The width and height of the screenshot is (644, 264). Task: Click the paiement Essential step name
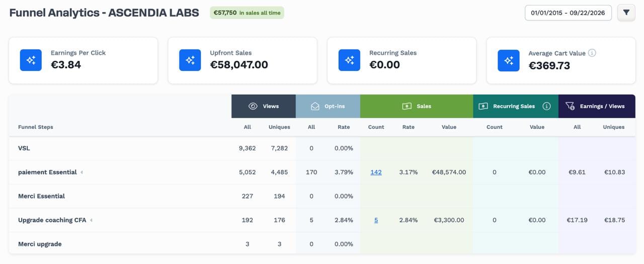click(x=47, y=172)
